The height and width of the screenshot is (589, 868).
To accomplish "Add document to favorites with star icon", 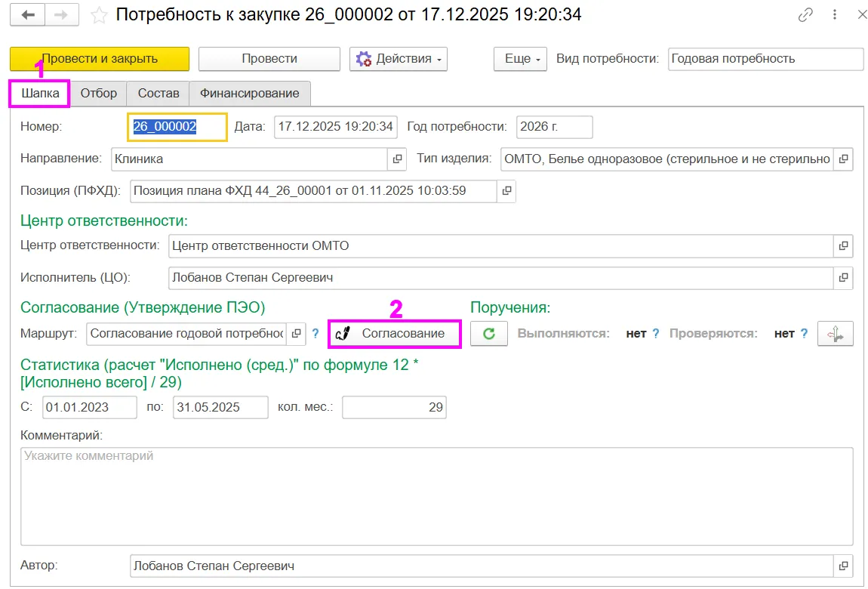I will click(x=99, y=16).
